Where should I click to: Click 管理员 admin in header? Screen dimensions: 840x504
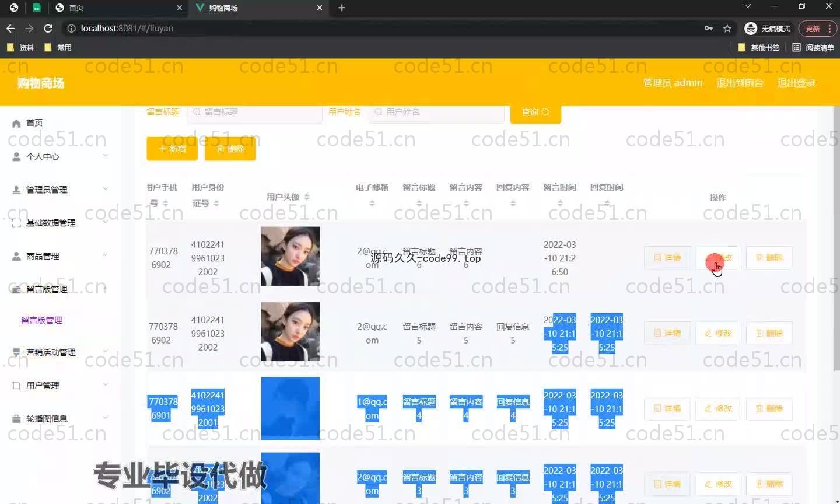click(x=673, y=82)
